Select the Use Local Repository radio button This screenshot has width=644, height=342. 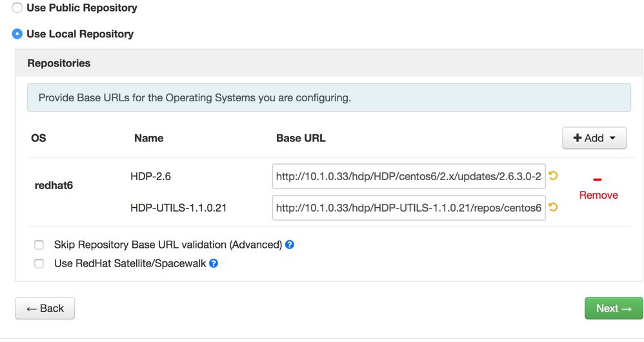(x=17, y=34)
